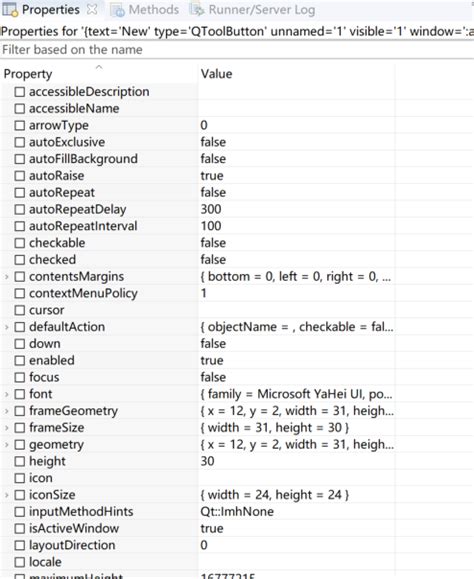Click the Methods tab icon
The image size is (474, 579).
(x=117, y=10)
